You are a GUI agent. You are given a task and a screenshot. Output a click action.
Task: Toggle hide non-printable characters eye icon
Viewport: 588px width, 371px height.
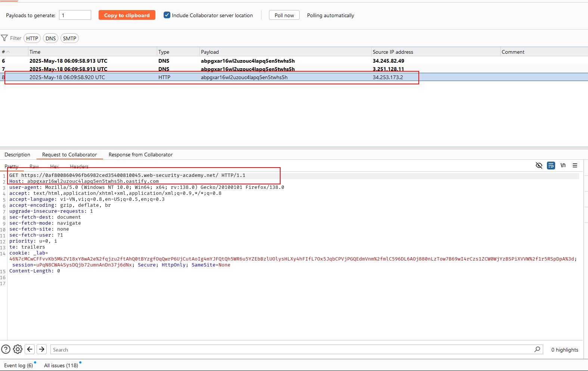(539, 165)
